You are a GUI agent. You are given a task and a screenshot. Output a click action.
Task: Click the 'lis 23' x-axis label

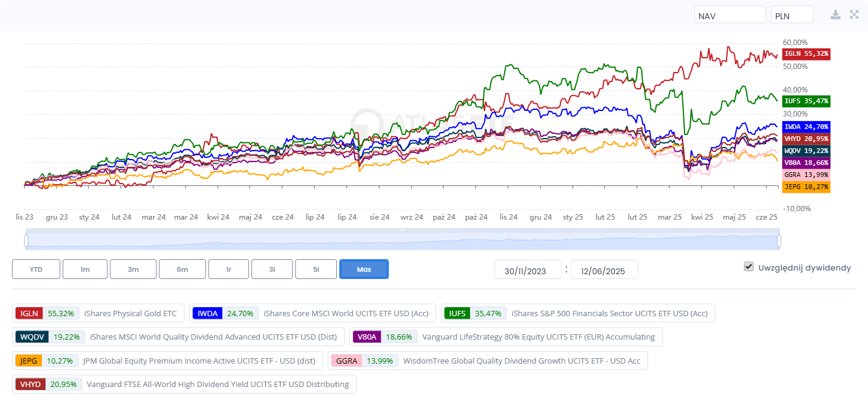25,217
